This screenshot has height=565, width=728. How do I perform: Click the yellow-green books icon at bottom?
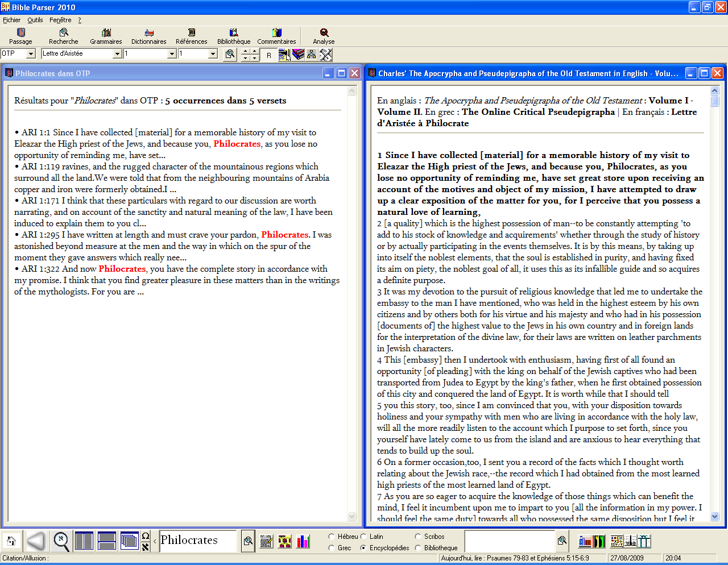tap(599, 541)
